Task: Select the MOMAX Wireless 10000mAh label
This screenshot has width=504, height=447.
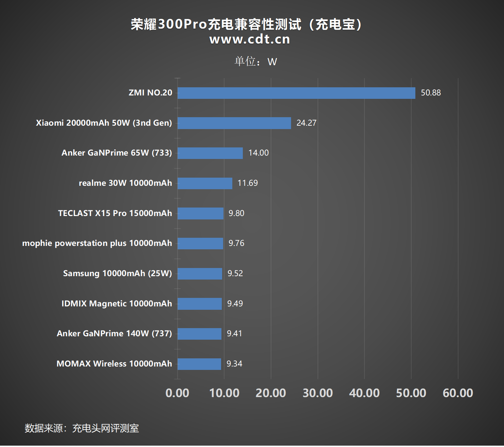Action: click(x=114, y=364)
